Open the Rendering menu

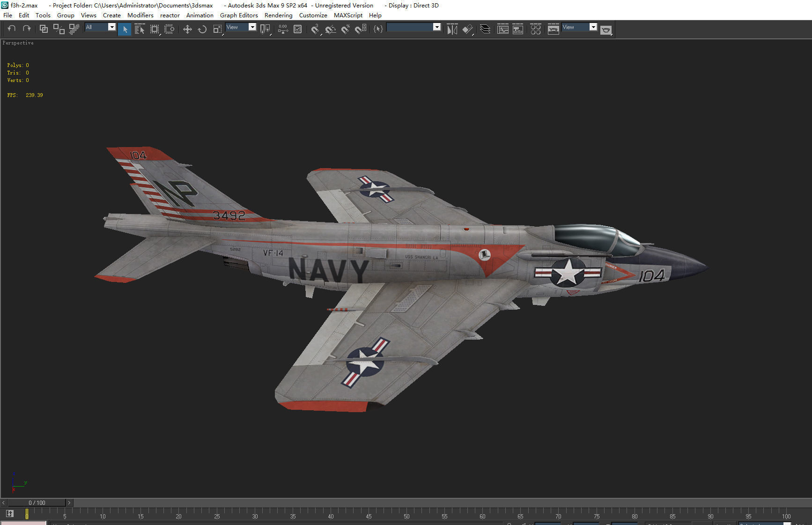[x=279, y=15]
